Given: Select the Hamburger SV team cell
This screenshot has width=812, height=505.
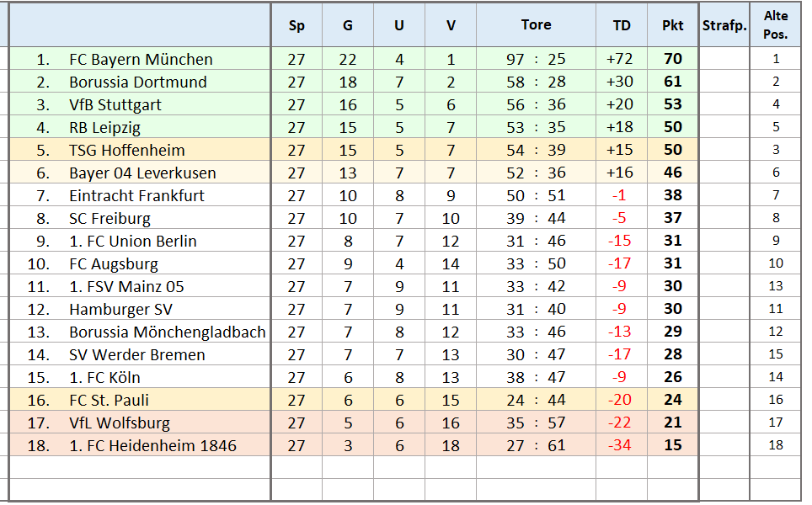Looking at the screenshot, I should point(120,309).
